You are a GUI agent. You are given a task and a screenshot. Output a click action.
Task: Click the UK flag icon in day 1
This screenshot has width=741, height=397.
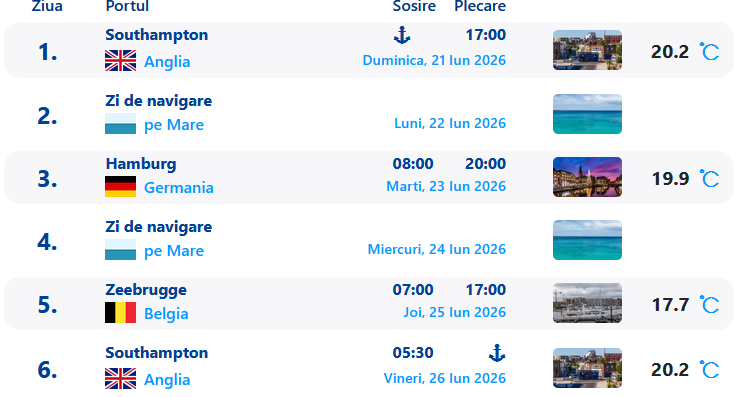121,60
